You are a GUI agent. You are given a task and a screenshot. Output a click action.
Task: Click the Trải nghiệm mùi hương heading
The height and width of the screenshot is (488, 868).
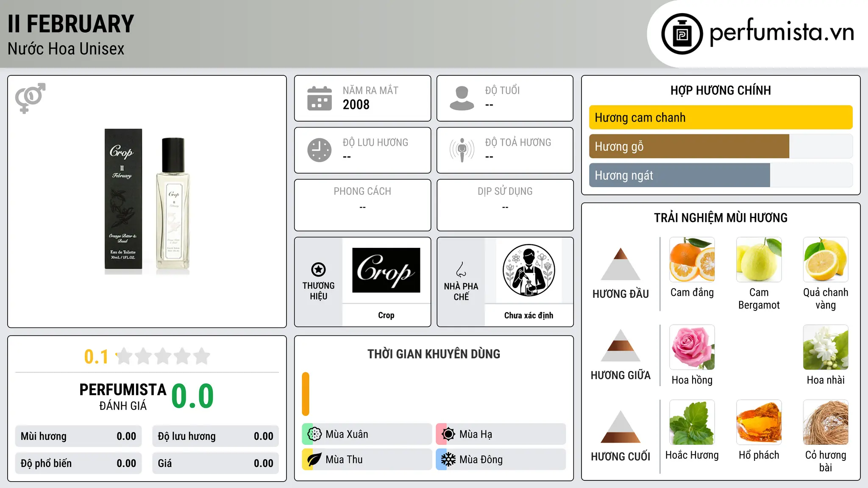point(721,218)
